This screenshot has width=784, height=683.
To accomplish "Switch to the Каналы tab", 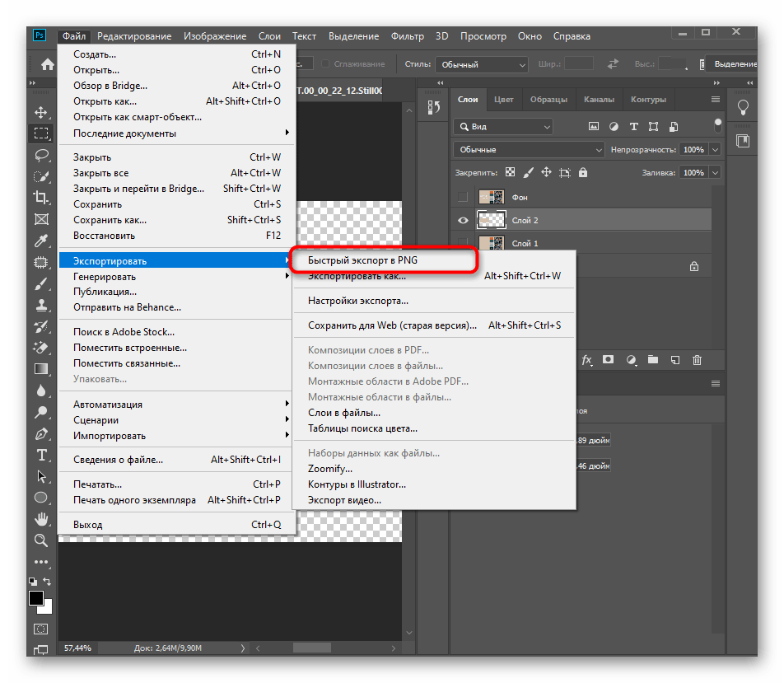I will pos(599,100).
